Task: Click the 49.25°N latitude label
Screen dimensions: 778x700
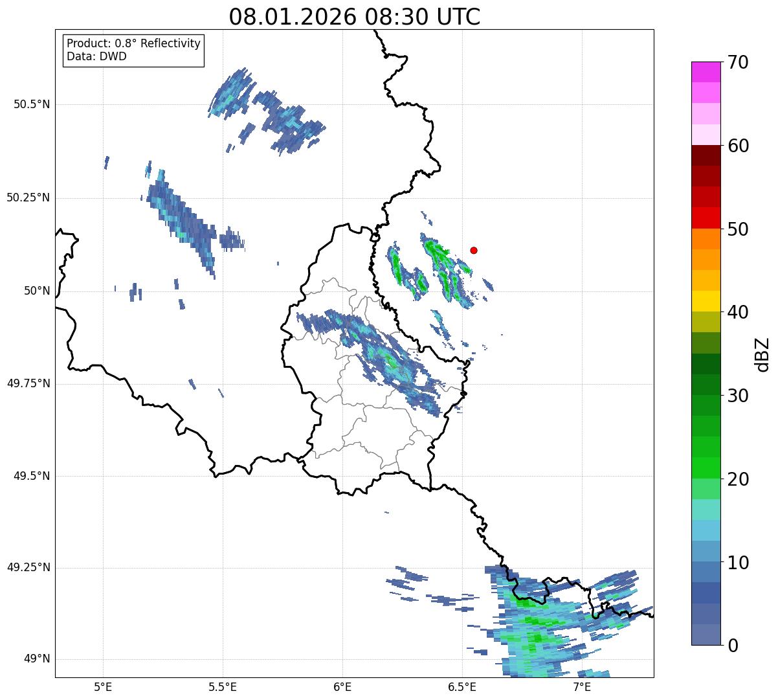Action: pyautogui.click(x=28, y=567)
